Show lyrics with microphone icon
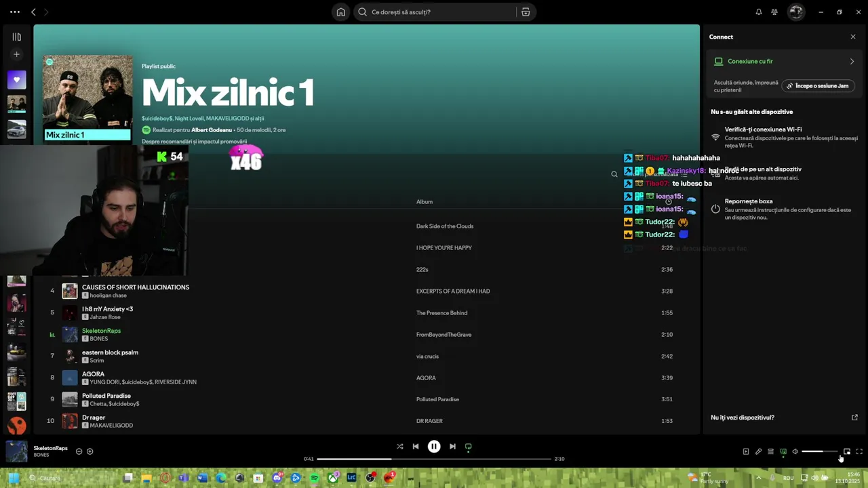Image resolution: width=868 pixels, height=488 pixels. tap(758, 451)
